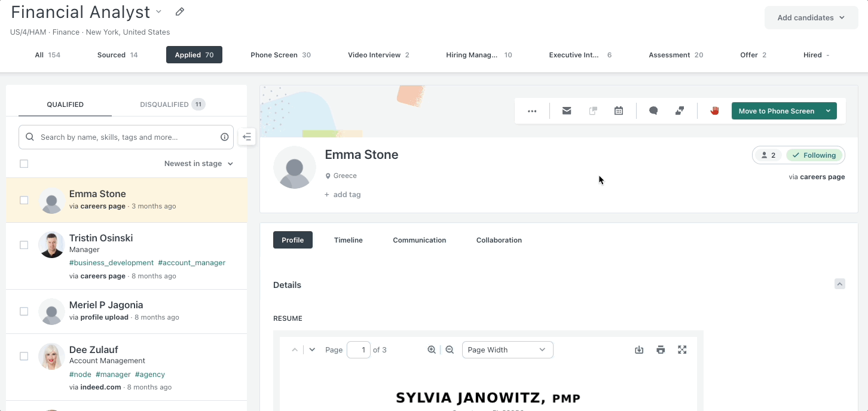Select the Profile tab
The height and width of the screenshot is (411, 868).
tap(293, 240)
